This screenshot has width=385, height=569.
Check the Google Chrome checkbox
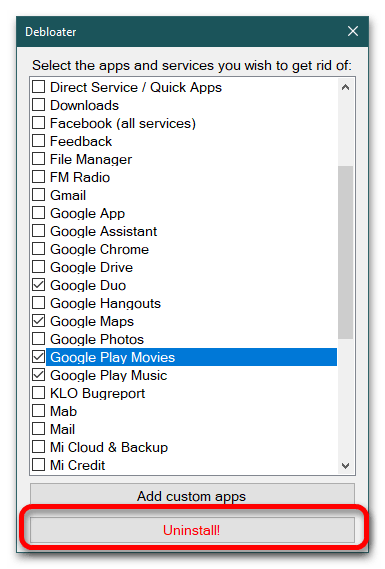pyautogui.click(x=38, y=249)
